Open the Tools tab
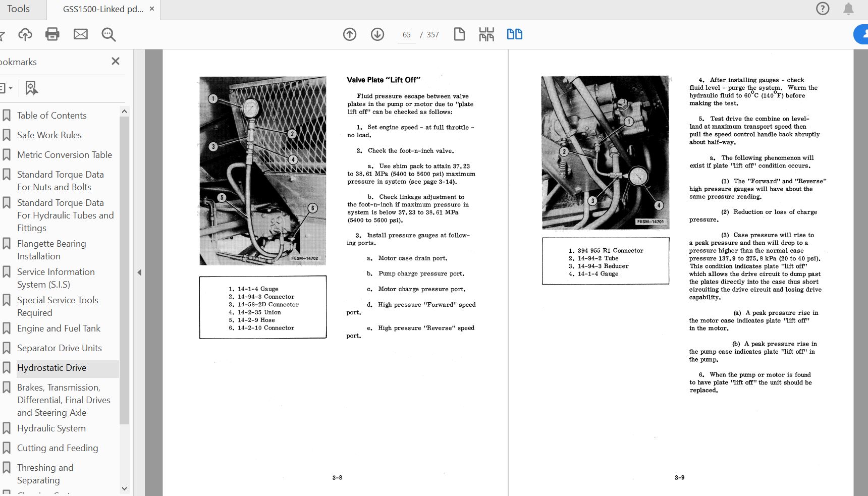This screenshot has height=496, width=868. (x=19, y=9)
